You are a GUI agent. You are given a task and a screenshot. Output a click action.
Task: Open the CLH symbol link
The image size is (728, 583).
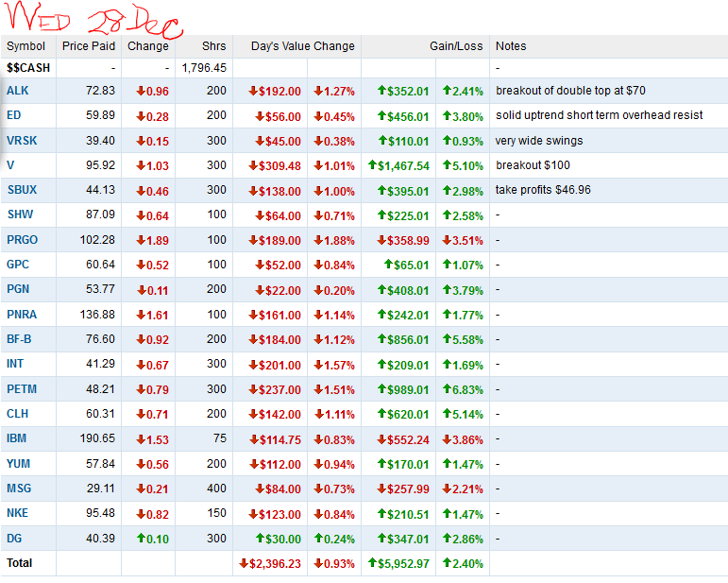click(18, 414)
